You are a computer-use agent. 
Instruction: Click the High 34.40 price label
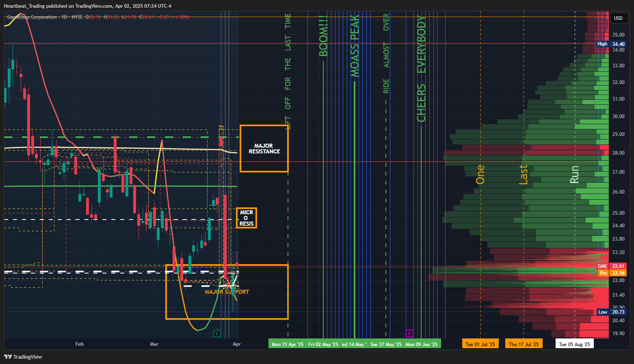[x=611, y=44]
